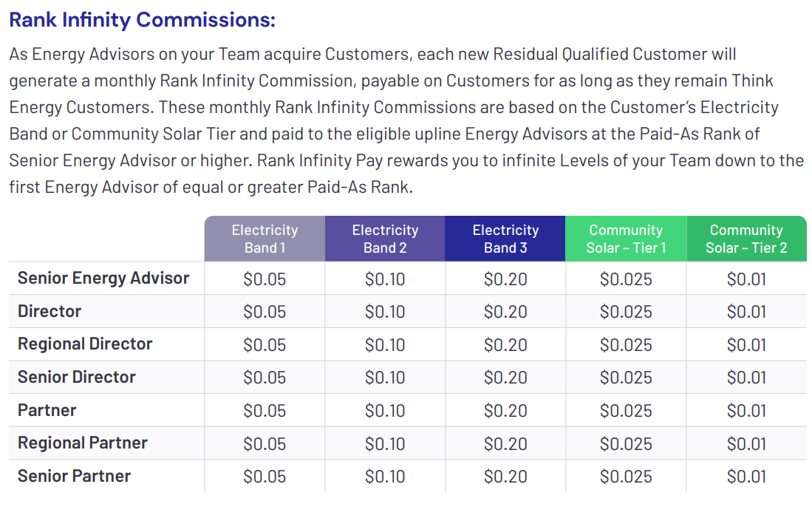
Task: Click Senior Partner Solar Tier 2 $0.01 cell
Action: [746, 477]
